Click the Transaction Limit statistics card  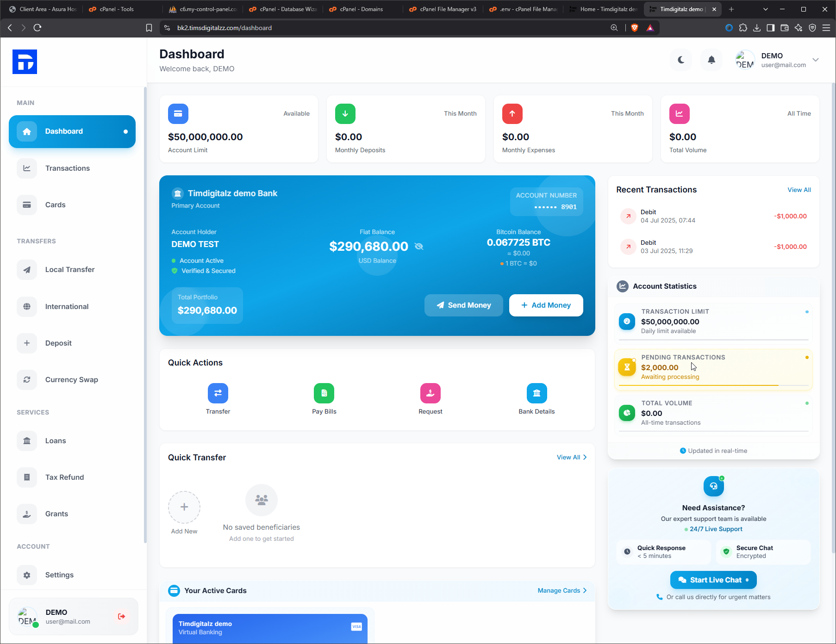coord(713,323)
